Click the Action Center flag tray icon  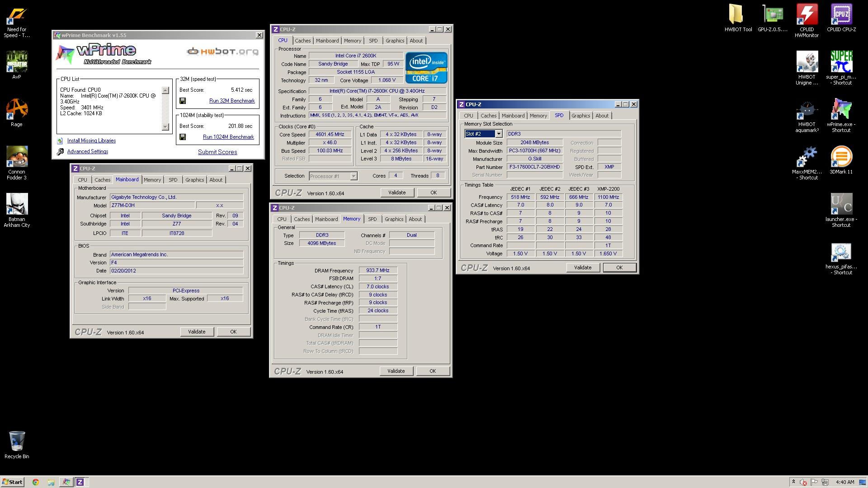(814, 482)
